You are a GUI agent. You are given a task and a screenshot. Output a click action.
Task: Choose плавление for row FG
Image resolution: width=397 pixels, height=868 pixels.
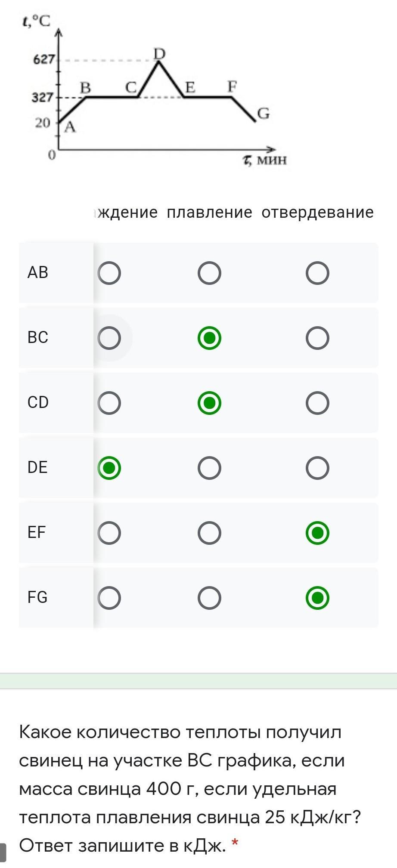209,598
